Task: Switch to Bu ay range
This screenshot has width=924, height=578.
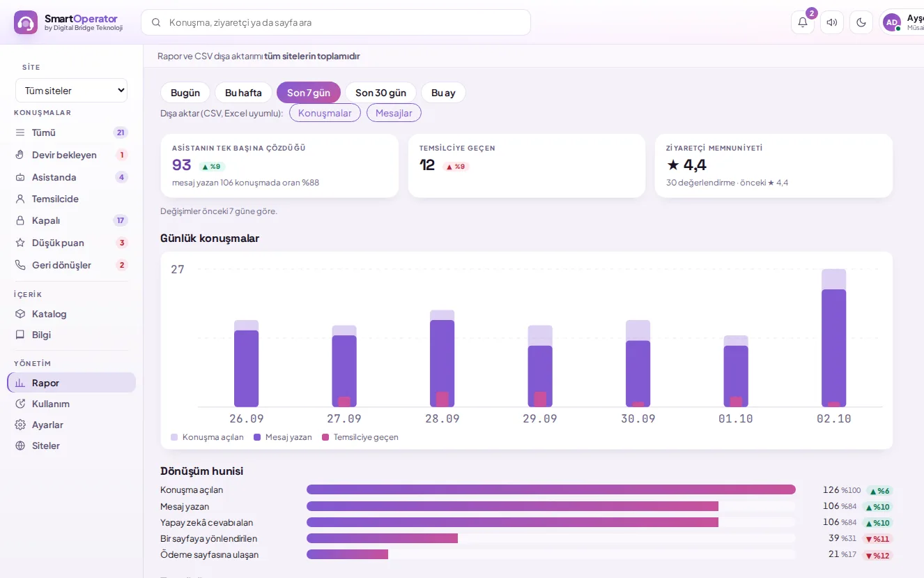Action: tap(443, 93)
